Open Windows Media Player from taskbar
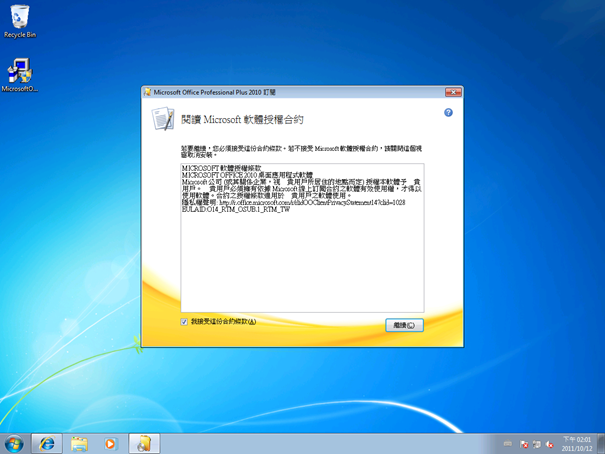605x454 pixels. tap(110, 444)
